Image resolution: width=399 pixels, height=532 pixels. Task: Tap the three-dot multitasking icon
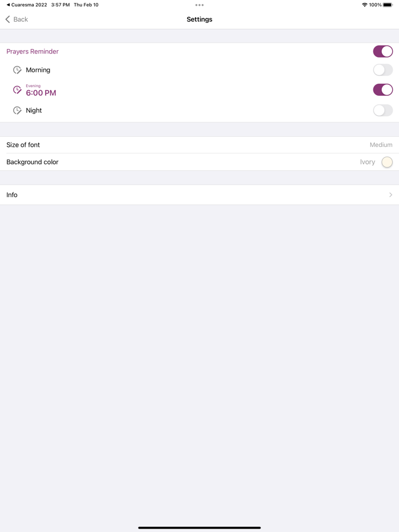pyautogui.click(x=199, y=5)
